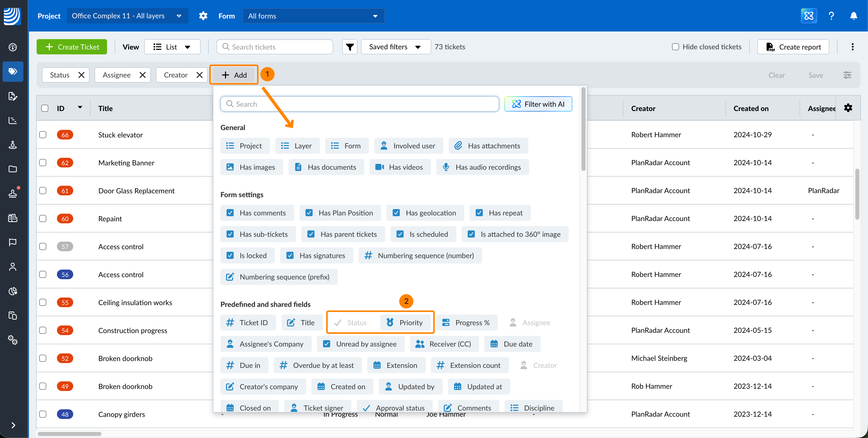Image resolution: width=868 pixels, height=438 pixels.
Task: Click the Clear filters button
Action: [776, 75]
